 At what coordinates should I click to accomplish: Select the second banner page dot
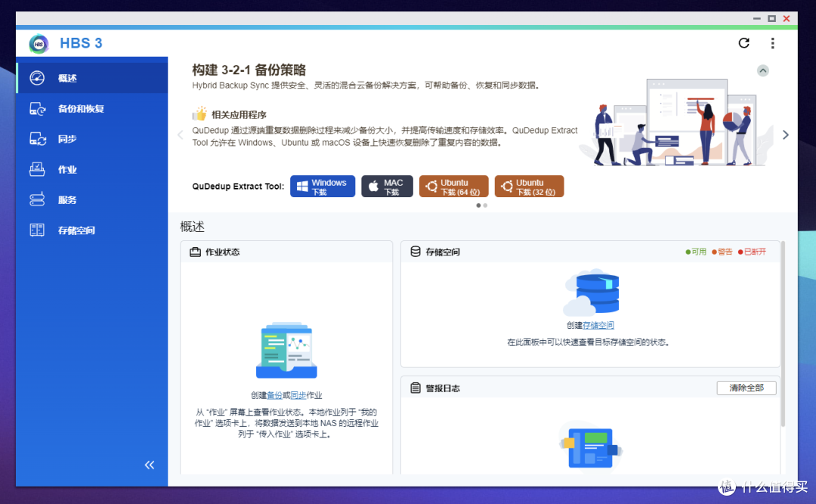click(x=486, y=206)
